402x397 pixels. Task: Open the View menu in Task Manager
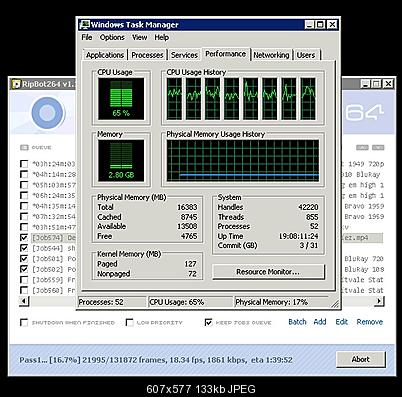click(139, 37)
